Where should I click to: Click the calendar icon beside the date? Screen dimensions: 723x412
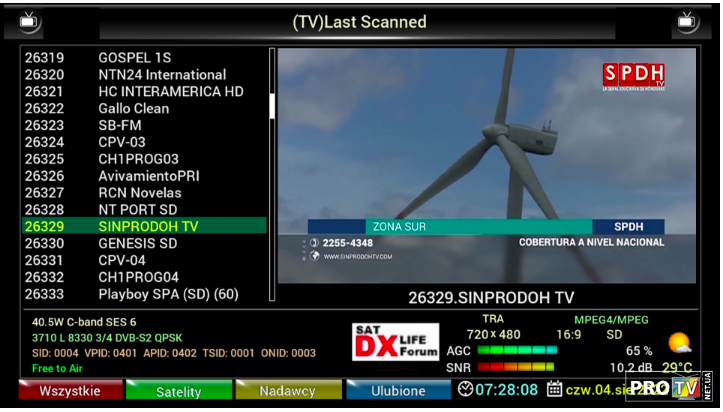coord(553,389)
